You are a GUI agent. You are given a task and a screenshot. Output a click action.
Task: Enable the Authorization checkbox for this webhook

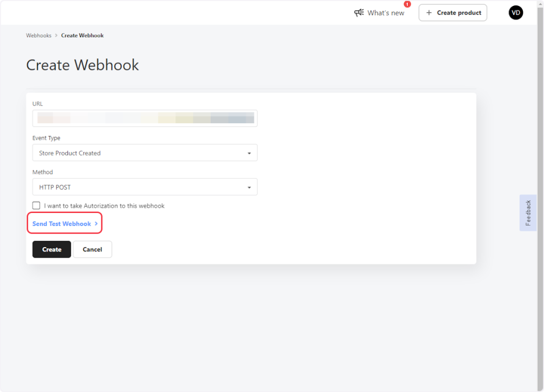[37, 206]
